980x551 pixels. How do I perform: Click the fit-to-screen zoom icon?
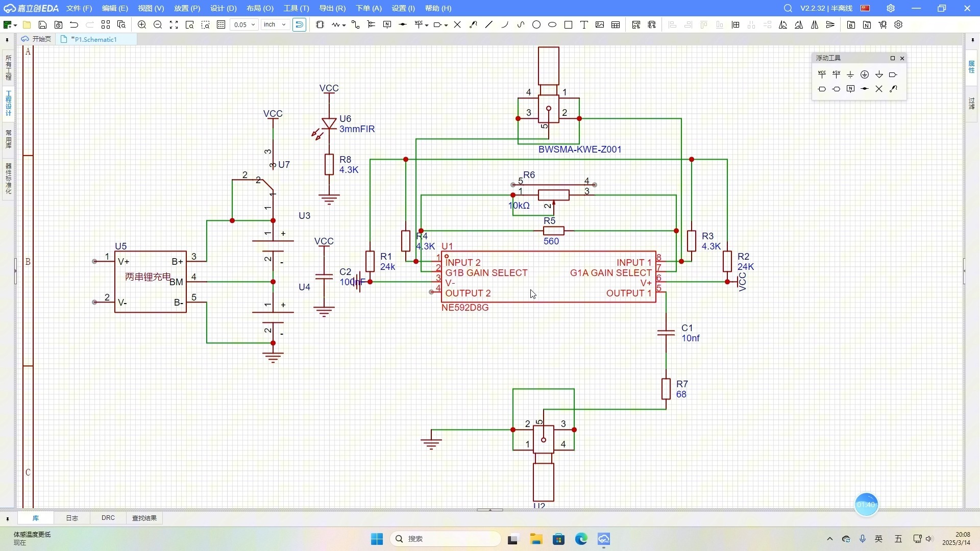click(174, 24)
